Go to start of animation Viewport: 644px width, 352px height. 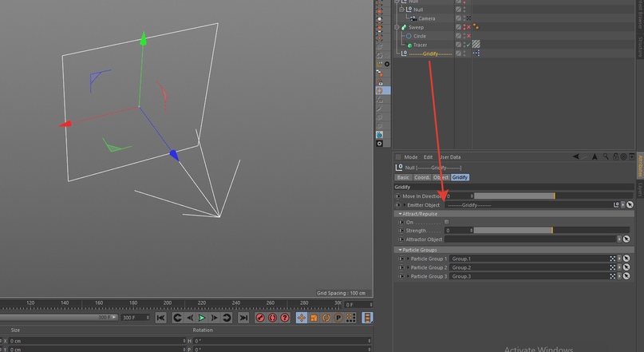click(160, 318)
